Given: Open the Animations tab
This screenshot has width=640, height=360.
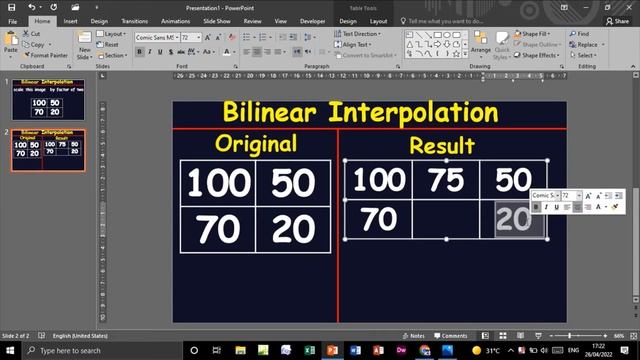Looking at the screenshot, I should click(x=176, y=21).
